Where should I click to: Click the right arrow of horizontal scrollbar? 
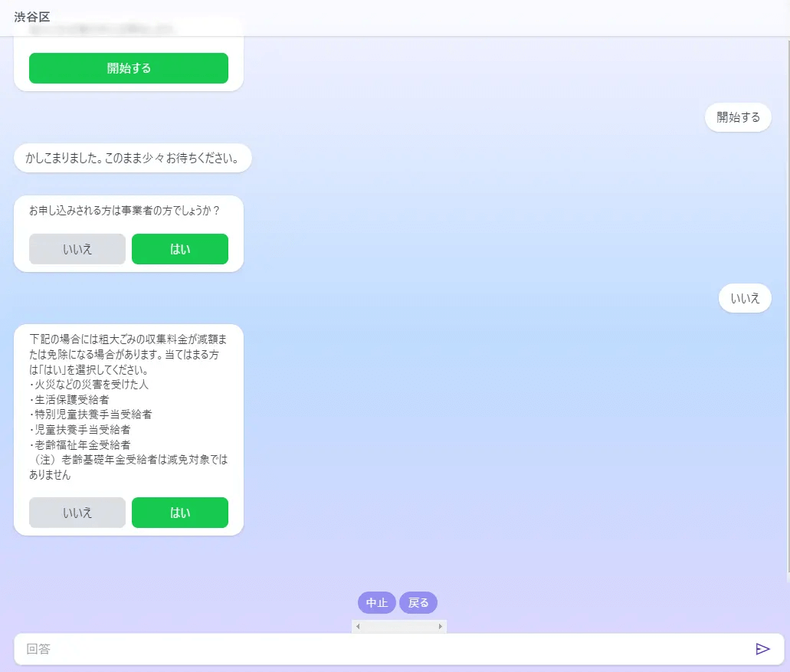coord(441,626)
